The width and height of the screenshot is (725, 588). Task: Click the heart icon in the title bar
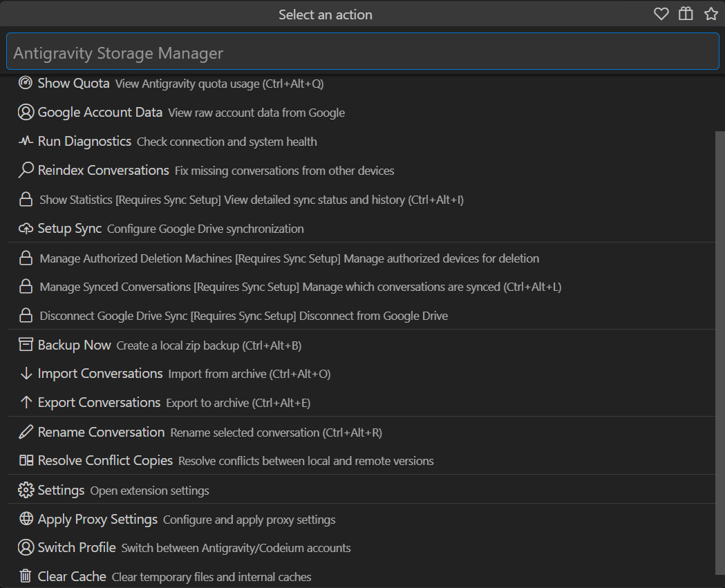point(661,14)
